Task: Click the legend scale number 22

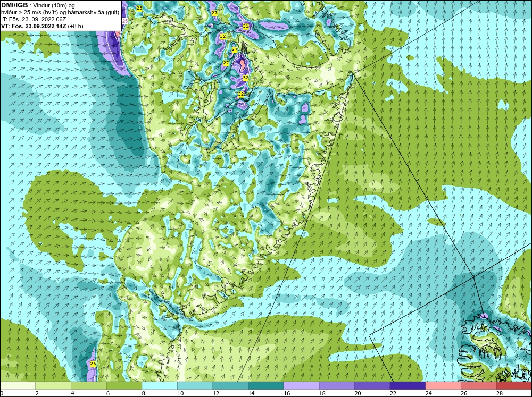Action: pyautogui.click(x=393, y=393)
